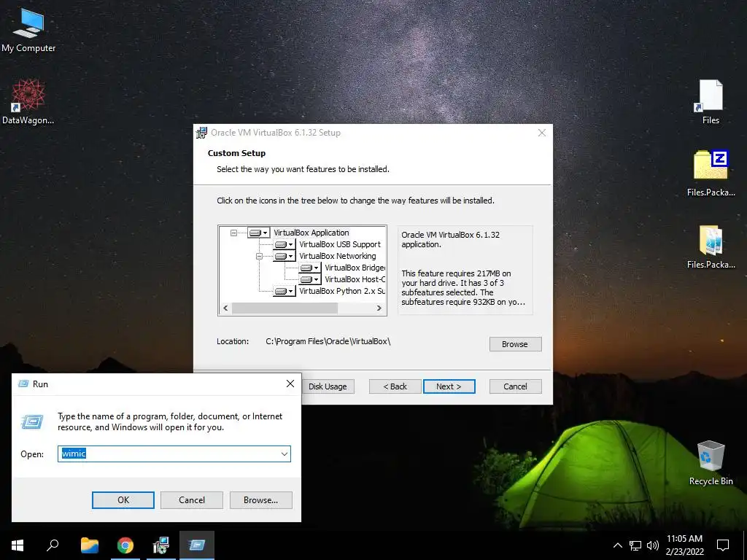This screenshot has width=747, height=560.
Task: Open the Recycle Bin
Action: [x=711, y=463]
